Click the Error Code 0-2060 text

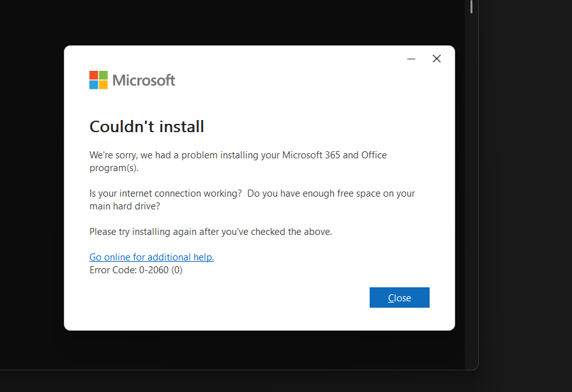tap(136, 270)
